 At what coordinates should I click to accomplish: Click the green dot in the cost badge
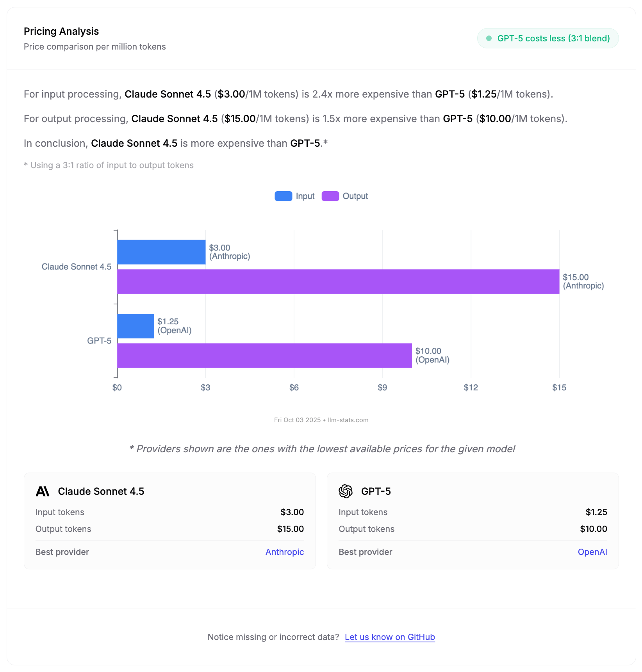point(489,38)
